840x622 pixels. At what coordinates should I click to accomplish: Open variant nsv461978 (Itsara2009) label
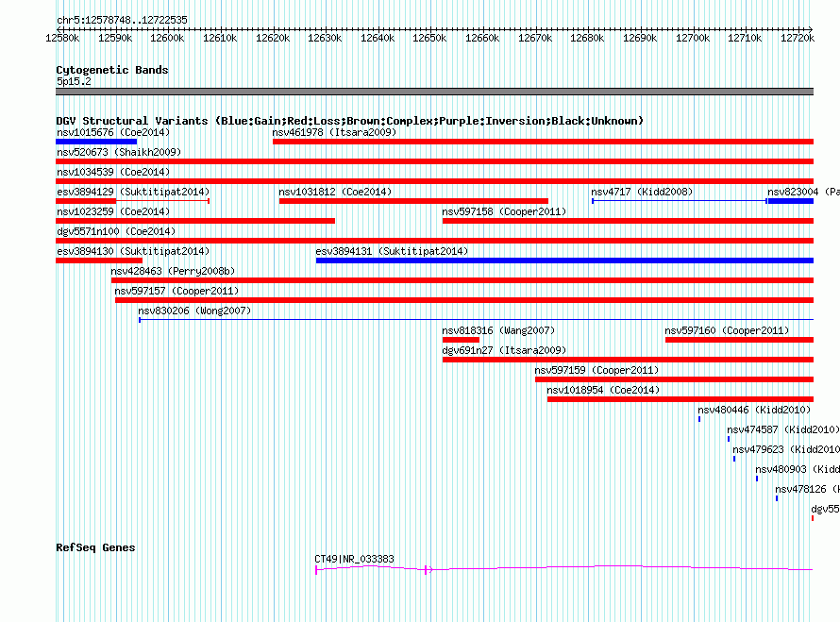click(334, 132)
